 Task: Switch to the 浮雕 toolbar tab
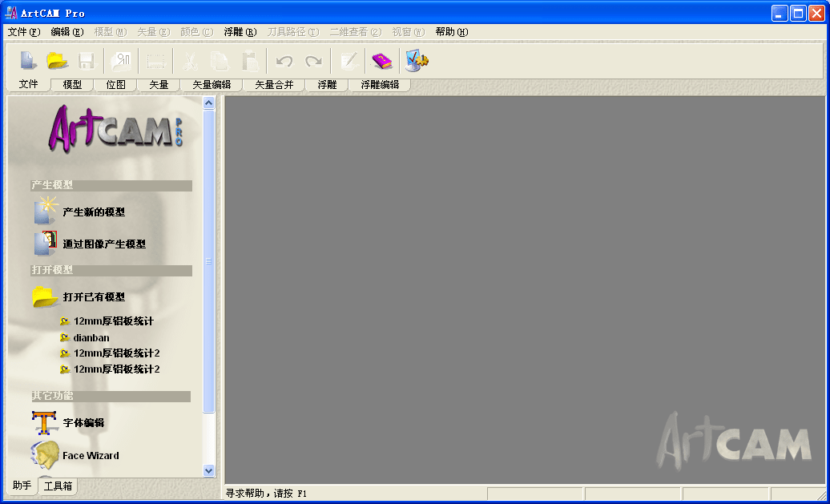327,85
